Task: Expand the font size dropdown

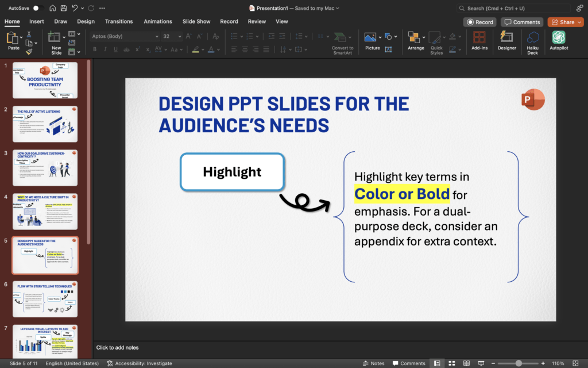Action: pyautogui.click(x=180, y=36)
